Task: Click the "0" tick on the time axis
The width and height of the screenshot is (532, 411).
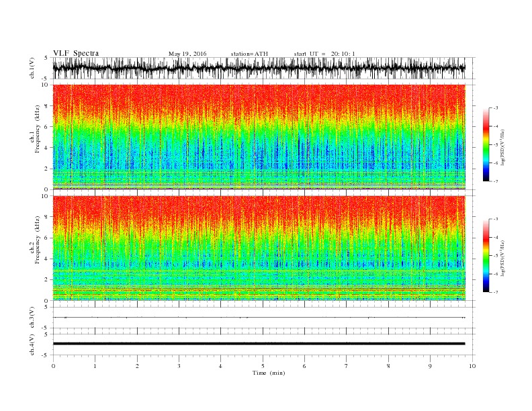Action: pyautogui.click(x=53, y=366)
